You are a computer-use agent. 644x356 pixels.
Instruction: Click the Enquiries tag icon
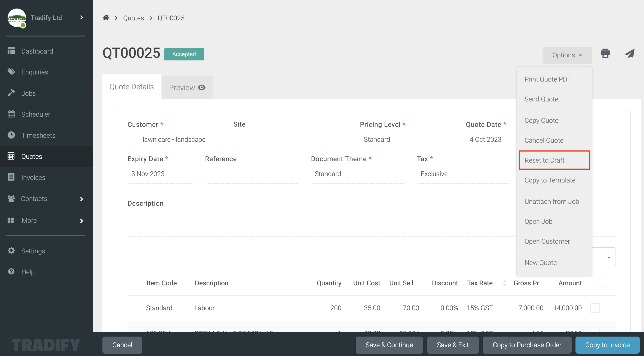(11, 72)
